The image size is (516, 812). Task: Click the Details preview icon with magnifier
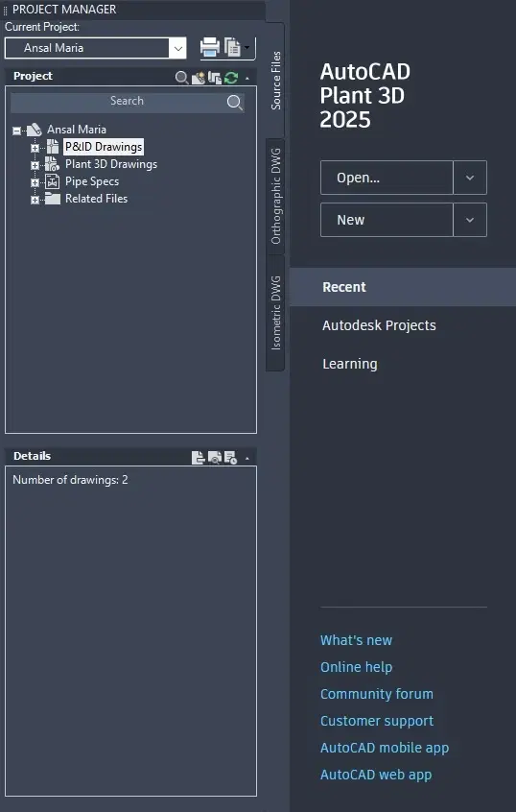(214, 458)
